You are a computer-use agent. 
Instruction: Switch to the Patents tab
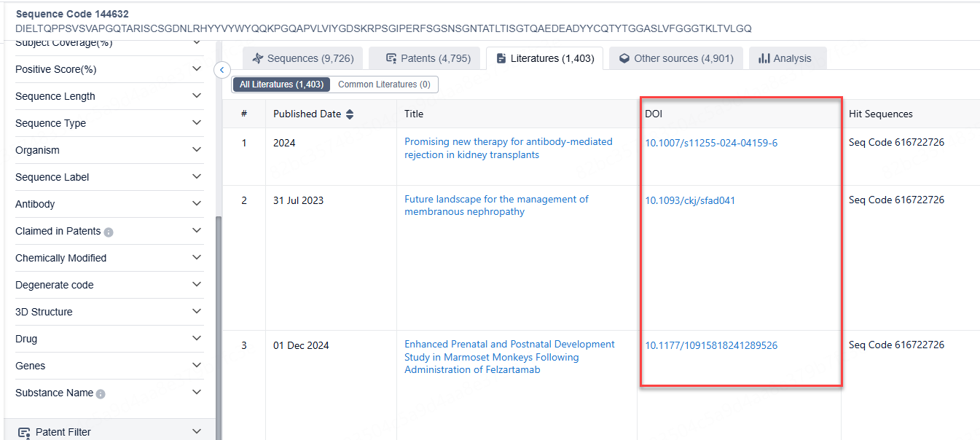pyautogui.click(x=428, y=58)
